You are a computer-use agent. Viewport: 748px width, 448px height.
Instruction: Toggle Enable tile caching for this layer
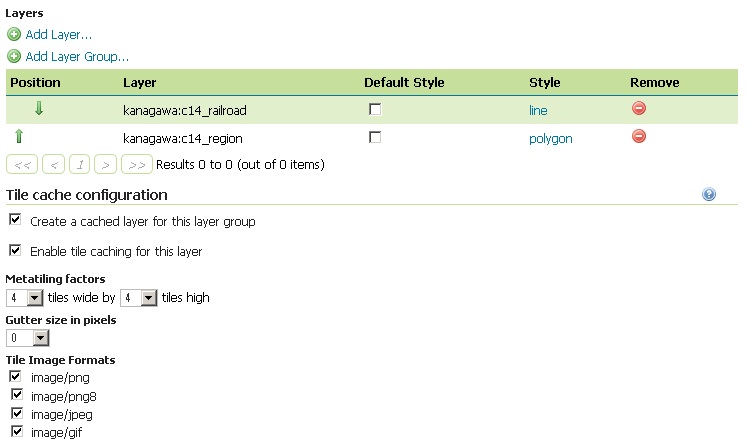(x=15, y=250)
